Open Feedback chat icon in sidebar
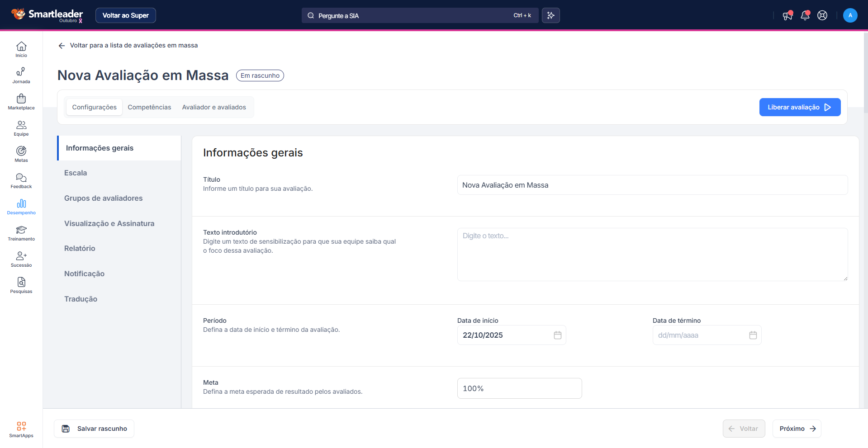Screen dimensions: 868x448 (21, 180)
